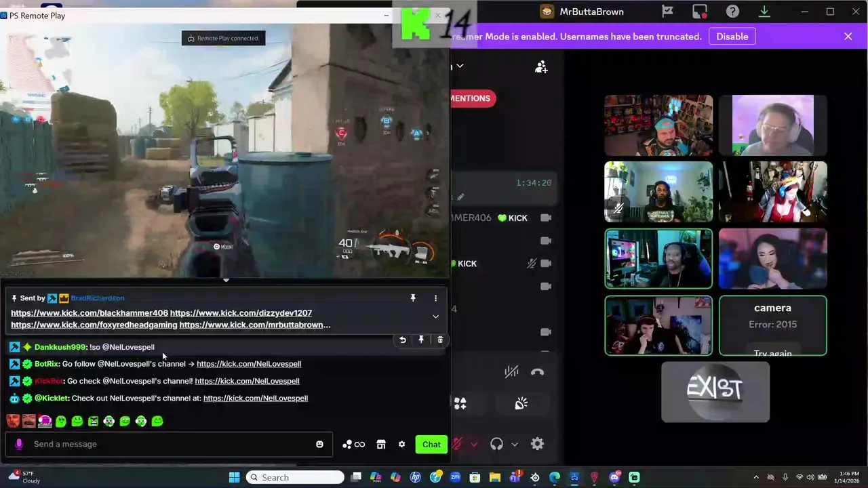Open the Windows Start menu
This screenshot has height=488, width=868.
click(x=234, y=477)
